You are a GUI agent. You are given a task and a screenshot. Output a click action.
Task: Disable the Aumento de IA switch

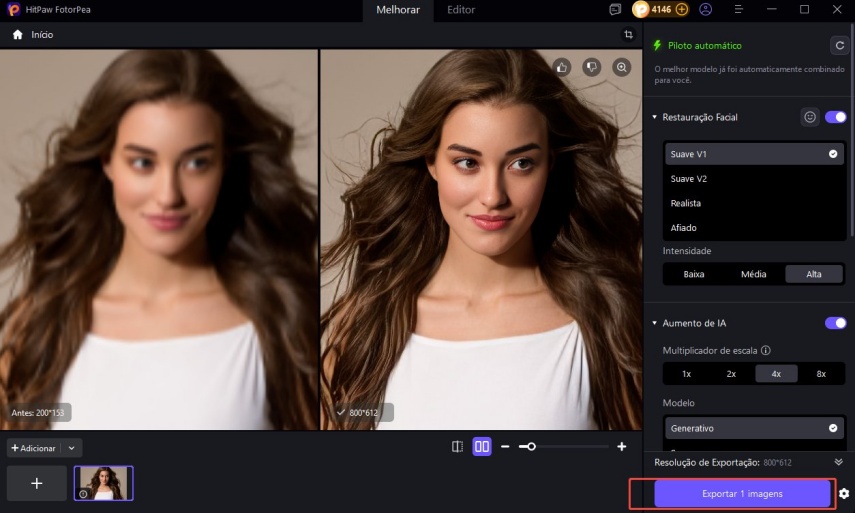[x=835, y=323]
